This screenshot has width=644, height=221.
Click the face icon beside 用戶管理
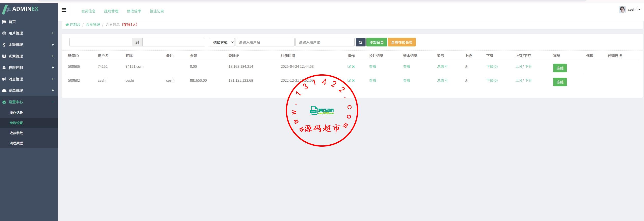coord(4,33)
